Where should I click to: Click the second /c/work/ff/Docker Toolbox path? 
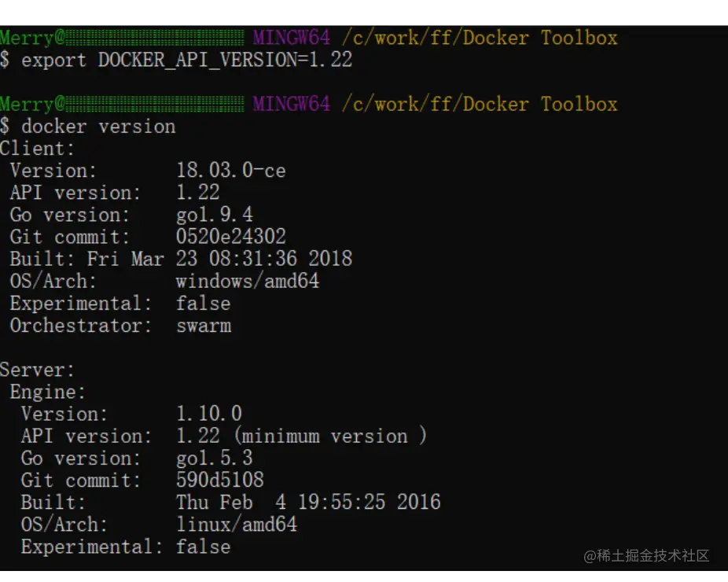pyautogui.click(x=480, y=104)
